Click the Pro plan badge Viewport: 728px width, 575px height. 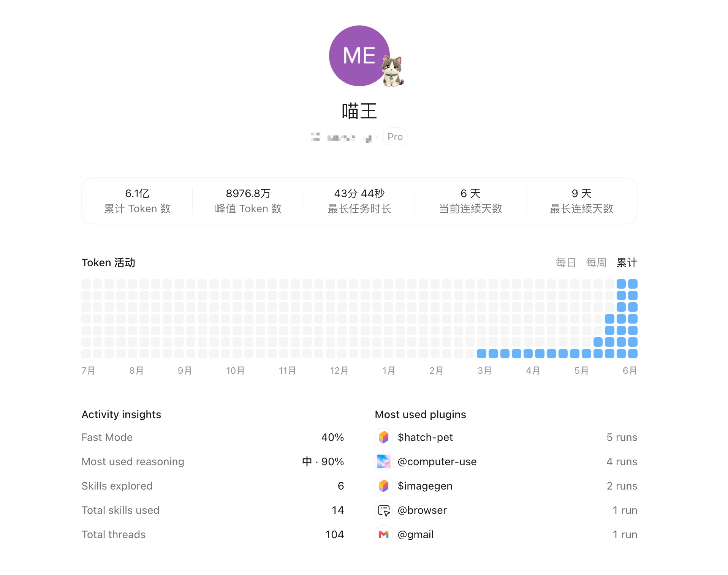(395, 137)
